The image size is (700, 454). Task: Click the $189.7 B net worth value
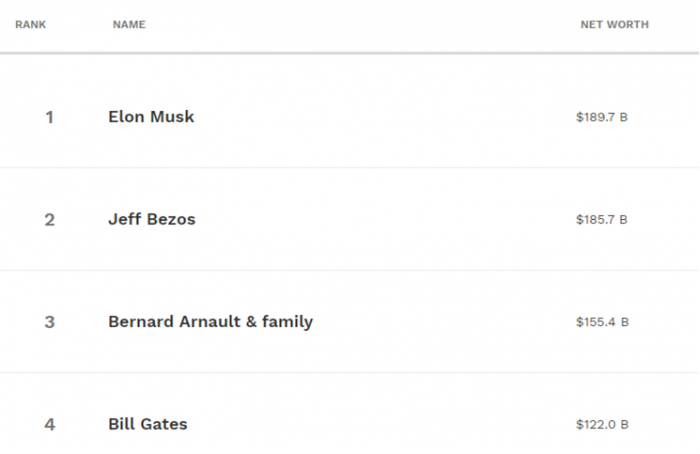601,118
